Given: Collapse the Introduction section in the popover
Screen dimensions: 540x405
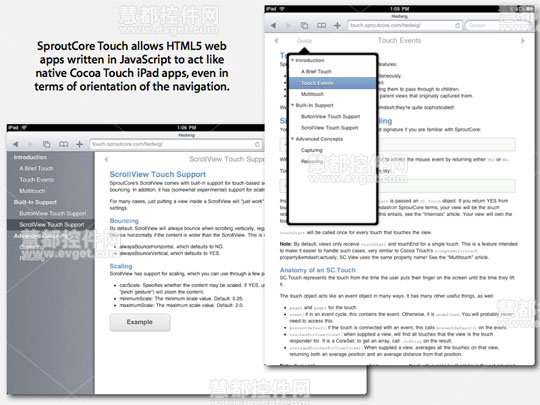Looking at the screenshot, I should (292, 60).
